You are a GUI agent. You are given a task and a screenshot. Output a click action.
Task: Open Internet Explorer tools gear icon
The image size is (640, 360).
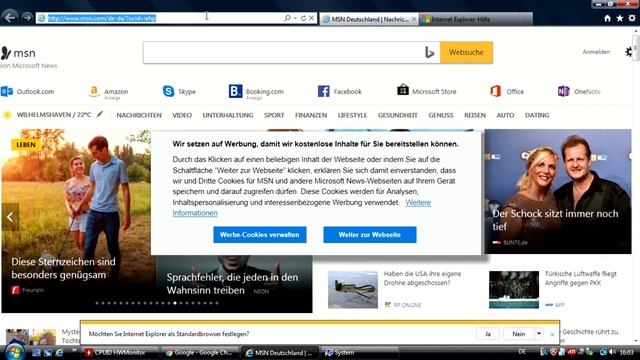(x=632, y=18)
